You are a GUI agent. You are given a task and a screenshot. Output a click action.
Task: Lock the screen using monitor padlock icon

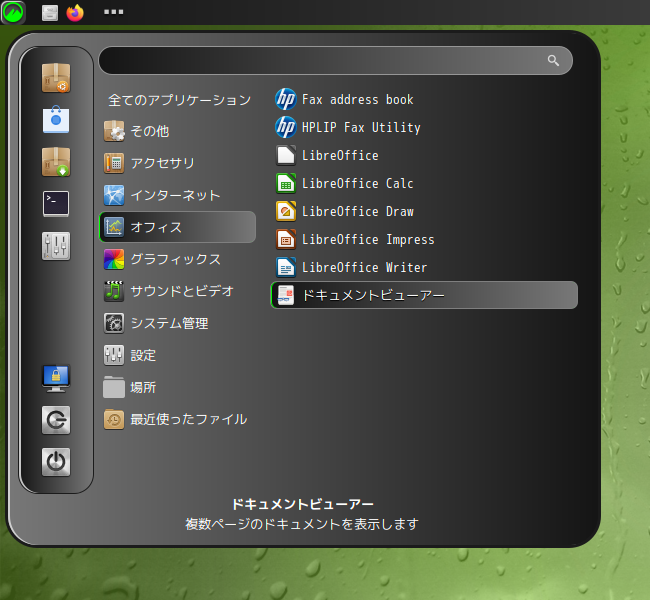click(56, 379)
